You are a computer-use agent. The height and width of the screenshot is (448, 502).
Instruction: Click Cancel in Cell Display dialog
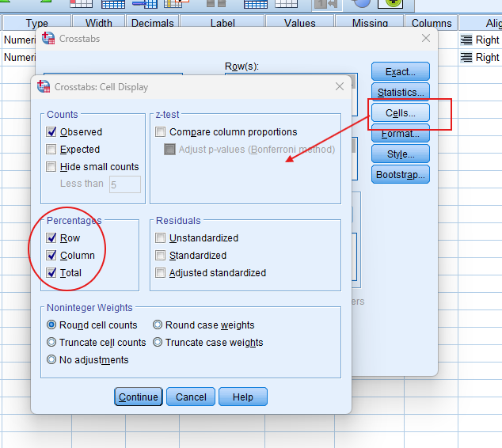pos(191,397)
